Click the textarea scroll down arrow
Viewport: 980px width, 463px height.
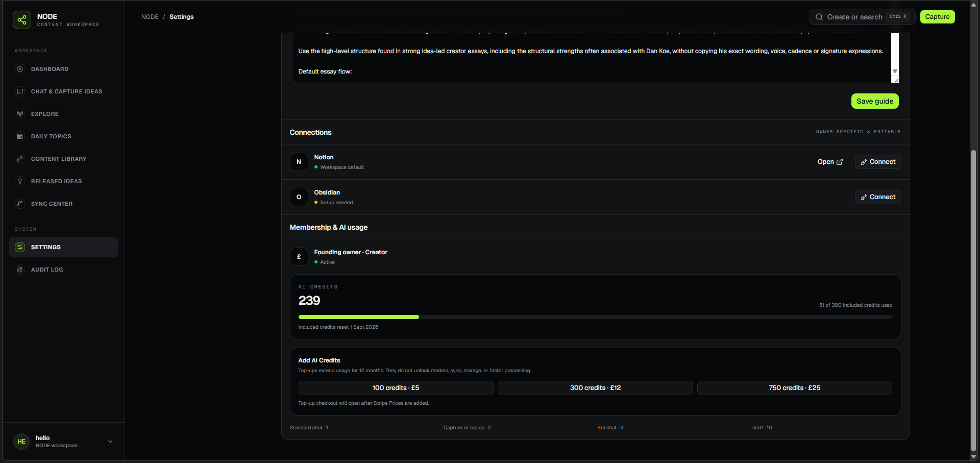point(895,71)
